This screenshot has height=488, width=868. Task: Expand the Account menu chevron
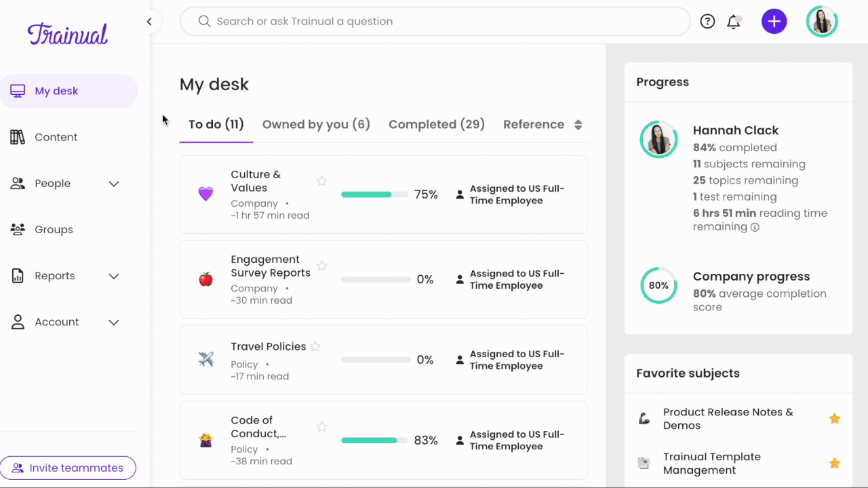point(114,323)
